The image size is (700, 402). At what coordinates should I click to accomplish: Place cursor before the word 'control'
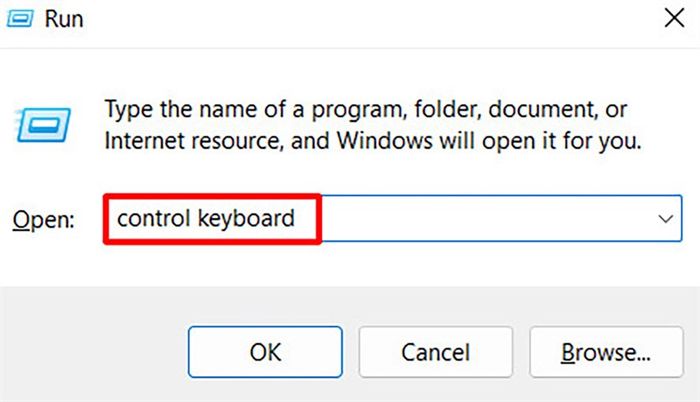coord(116,219)
